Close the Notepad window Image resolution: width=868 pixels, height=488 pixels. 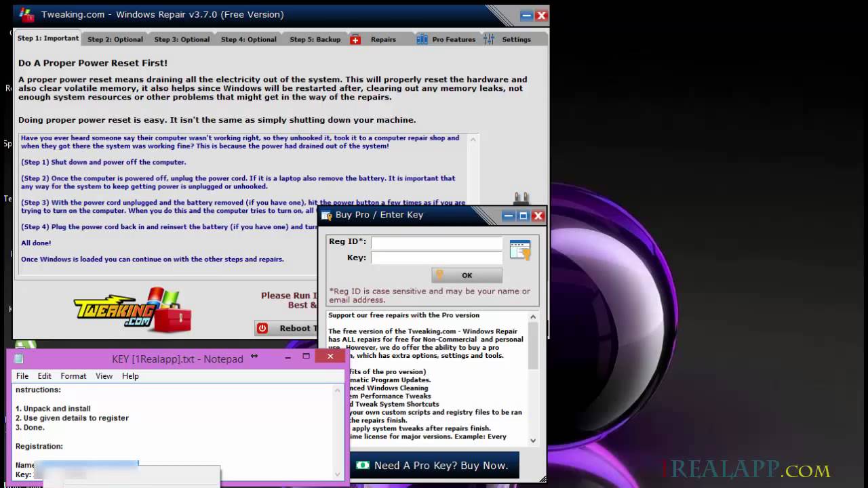[x=330, y=357]
